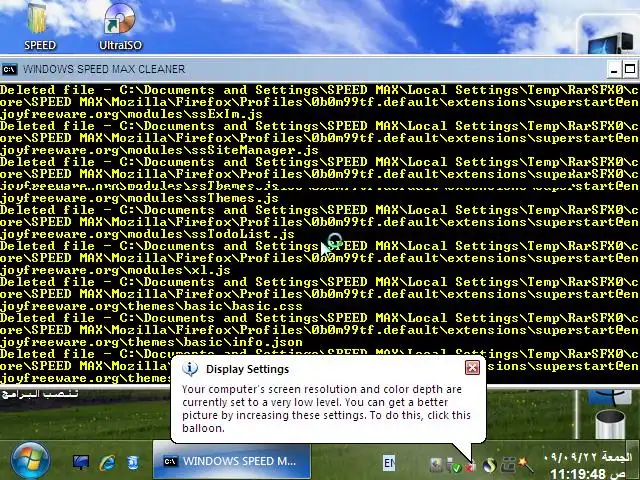Click the Display Settings balloon title
640x480 pixels.
247,369
